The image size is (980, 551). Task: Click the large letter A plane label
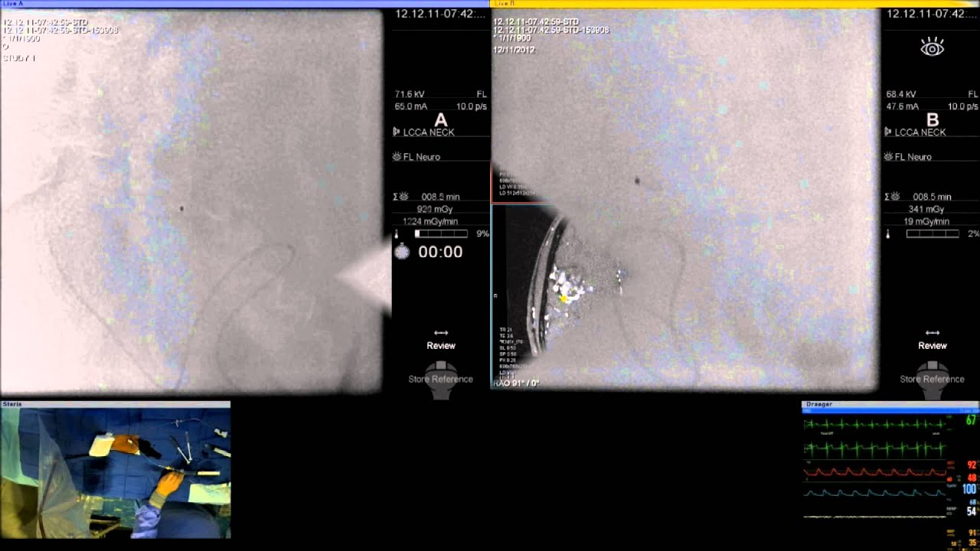point(440,120)
